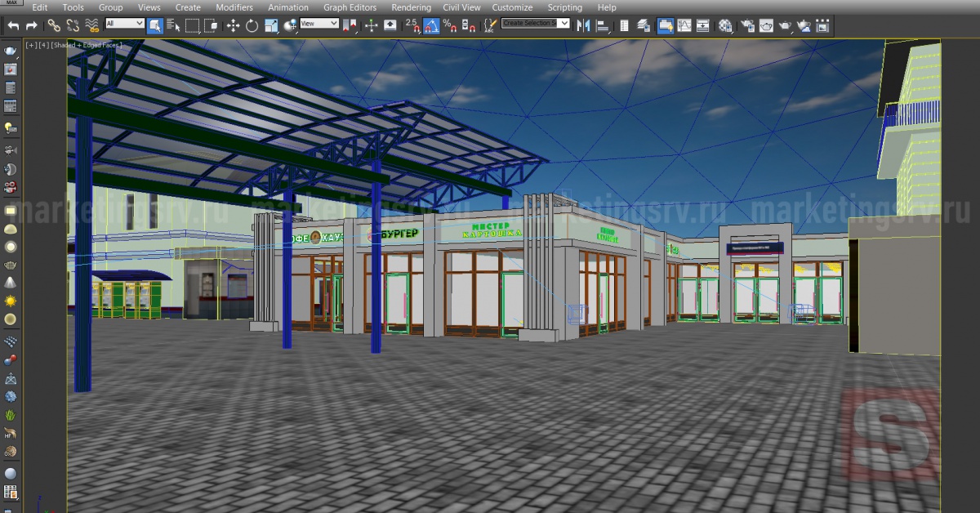Click the Select and Manipulate icon
The image size is (980, 513).
coord(371,26)
